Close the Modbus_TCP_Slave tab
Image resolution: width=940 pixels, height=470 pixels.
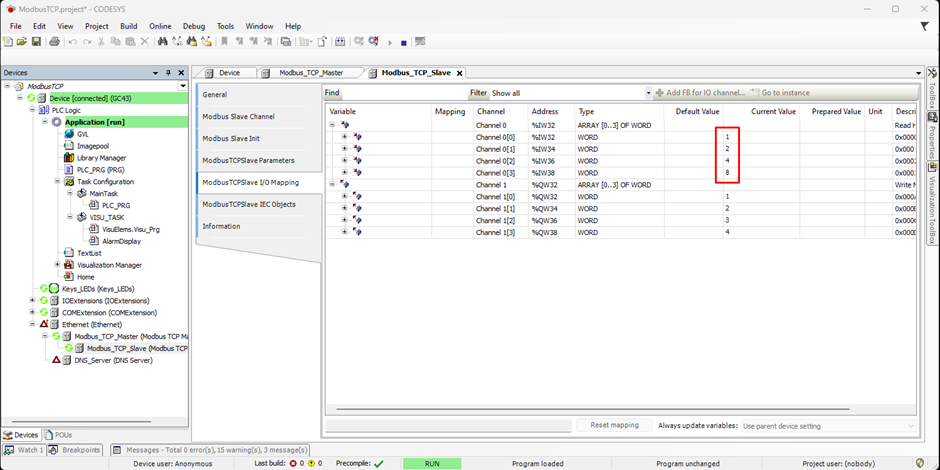(x=460, y=73)
